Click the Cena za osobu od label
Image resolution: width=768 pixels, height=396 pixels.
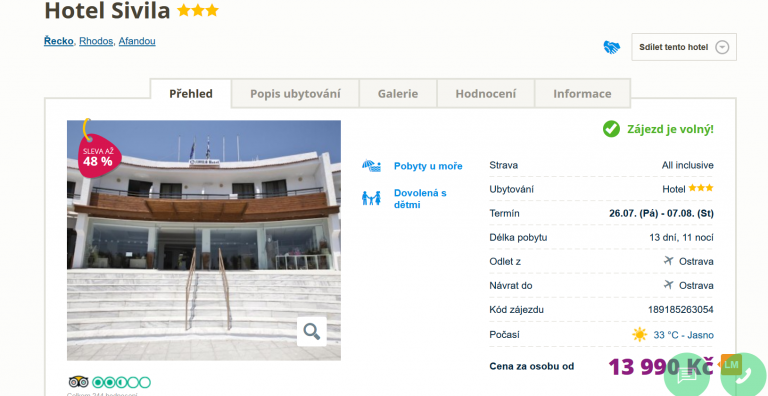(531, 366)
